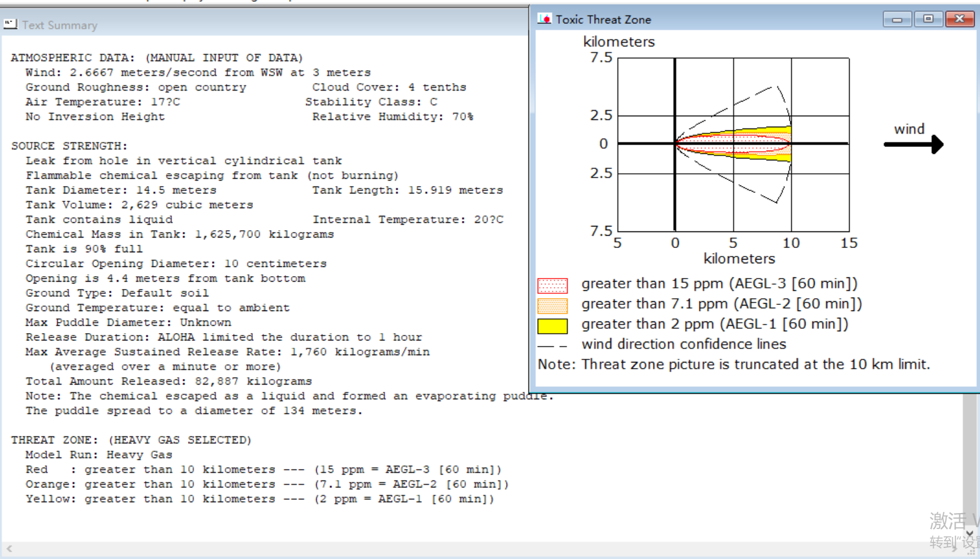Close the Toxic Threat Zone window
This screenshot has width=980, height=559.
[x=960, y=19]
